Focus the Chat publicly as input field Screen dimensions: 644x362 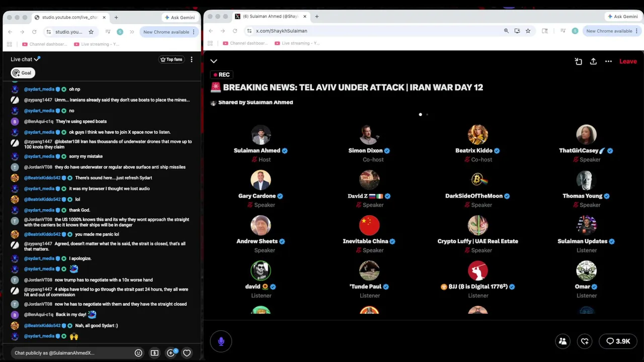[x=72, y=353]
